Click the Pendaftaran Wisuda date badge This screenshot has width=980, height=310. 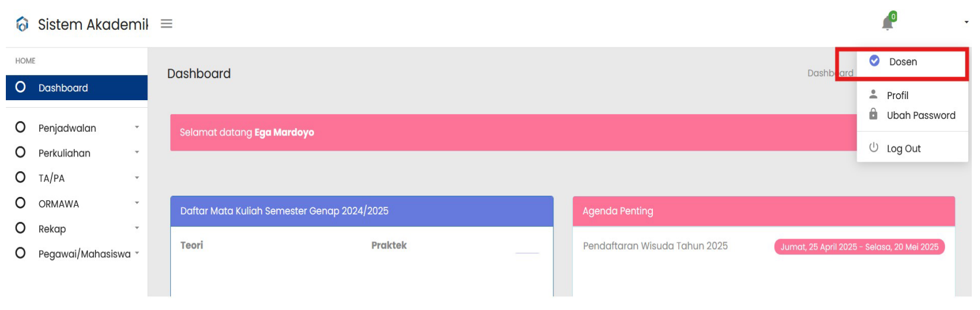(859, 247)
